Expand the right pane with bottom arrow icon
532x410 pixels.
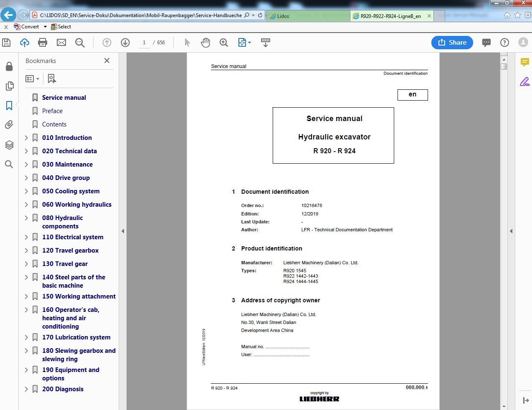(526, 400)
